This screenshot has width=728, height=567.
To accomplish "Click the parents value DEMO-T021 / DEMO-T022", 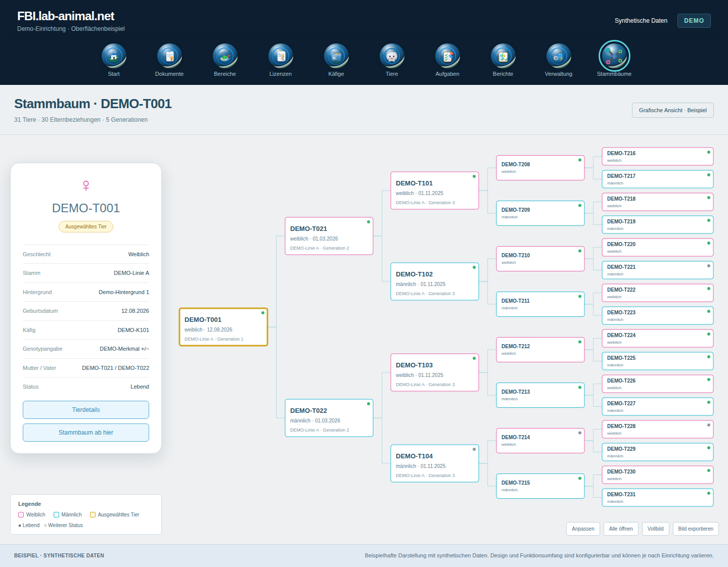I will 116,368.
